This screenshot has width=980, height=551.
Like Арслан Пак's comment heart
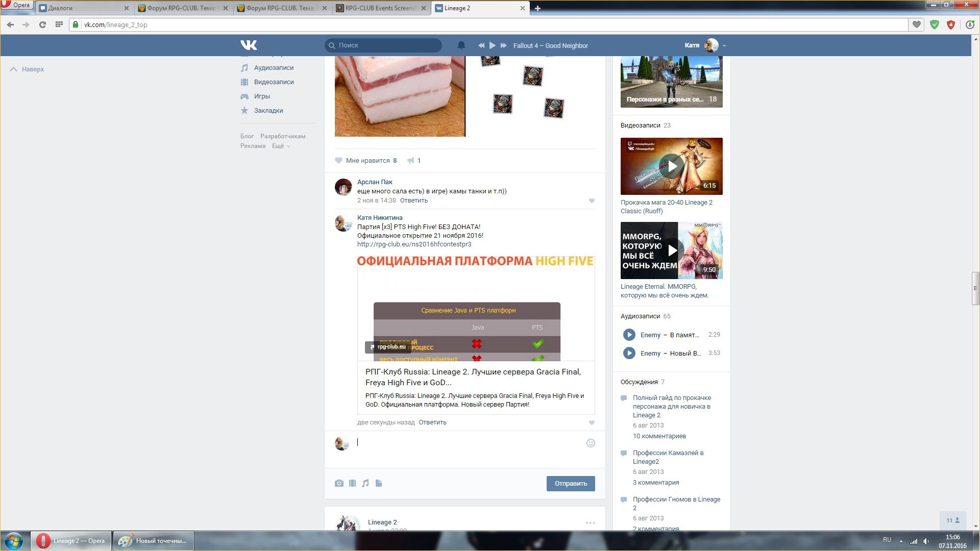592,201
